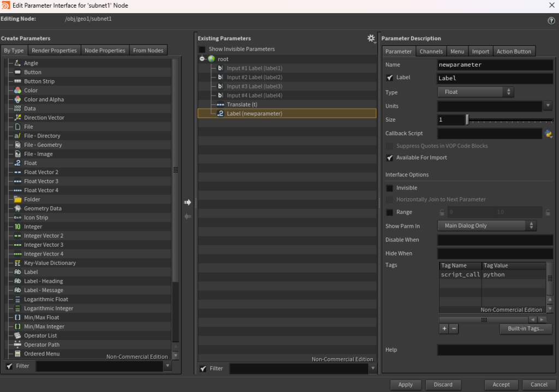
Task: Open the Existing Parameters gear menu
Action: coord(371,38)
